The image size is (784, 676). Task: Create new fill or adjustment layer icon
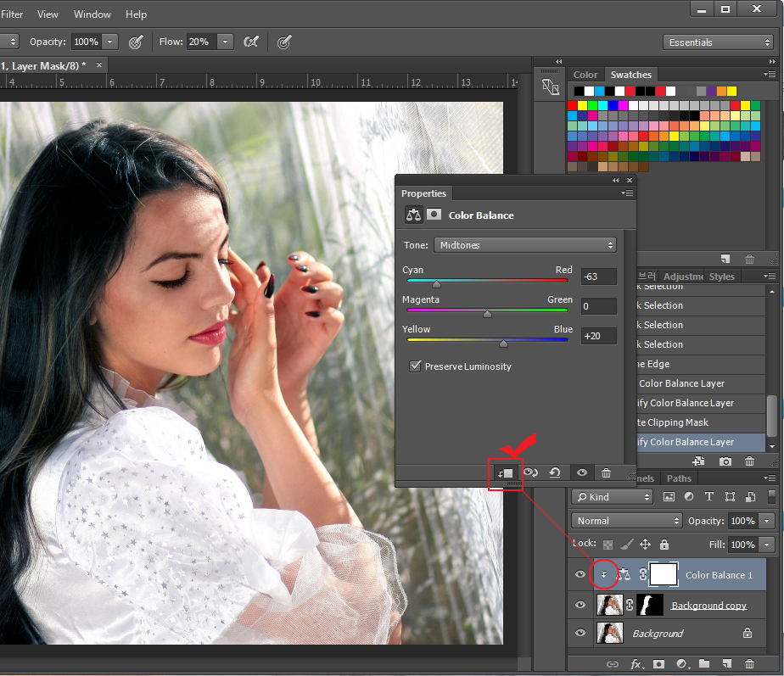point(683,664)
